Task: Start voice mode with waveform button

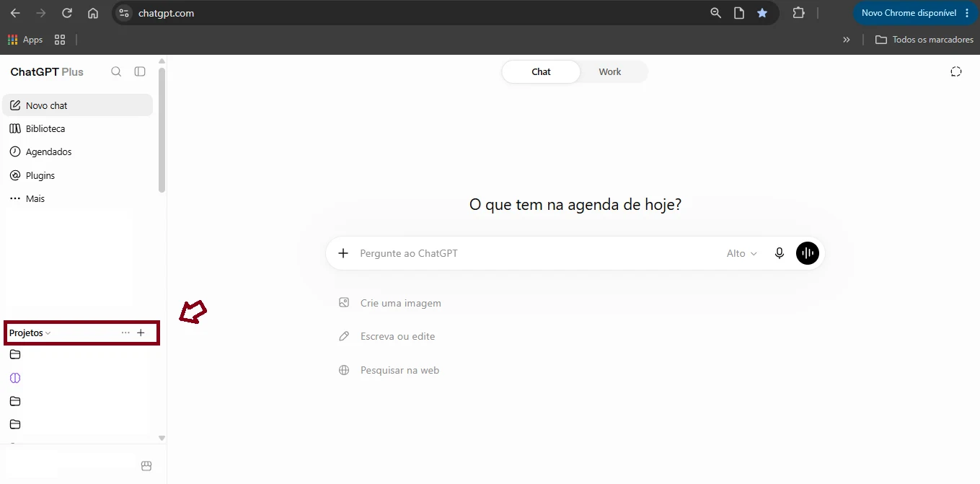Action: click(808, 253)
